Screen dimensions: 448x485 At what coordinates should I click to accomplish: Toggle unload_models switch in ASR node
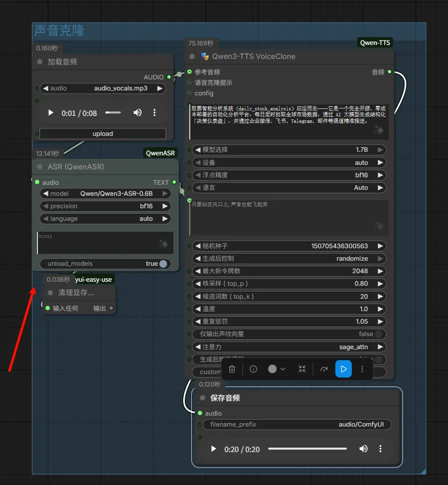coord(163,264)
